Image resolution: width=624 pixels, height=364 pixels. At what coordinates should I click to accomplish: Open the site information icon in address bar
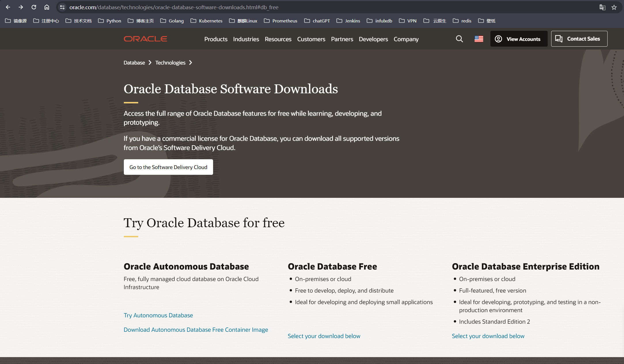click(62, 7)
